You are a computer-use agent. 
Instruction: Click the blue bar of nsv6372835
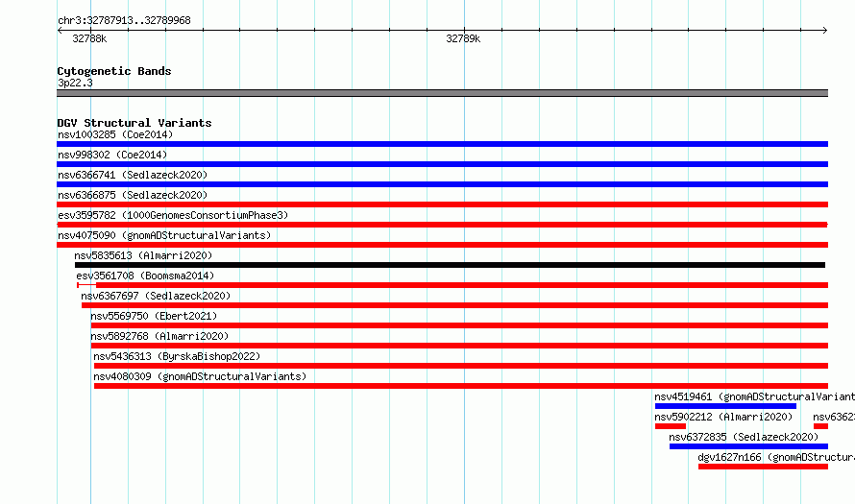(x=748, y=446)
